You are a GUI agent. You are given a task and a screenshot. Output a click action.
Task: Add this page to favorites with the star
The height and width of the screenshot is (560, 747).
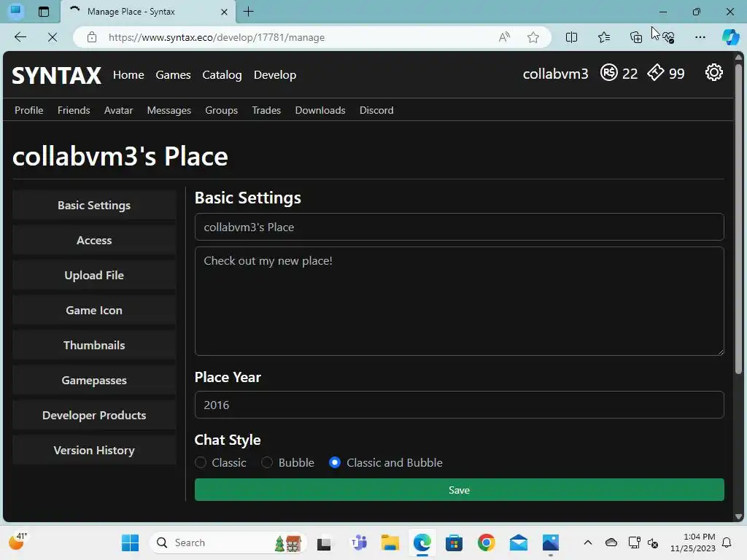tap(533, 37)
